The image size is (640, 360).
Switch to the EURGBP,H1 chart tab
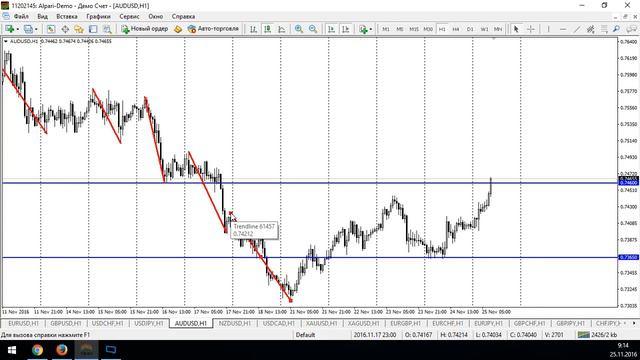[406, 323]
